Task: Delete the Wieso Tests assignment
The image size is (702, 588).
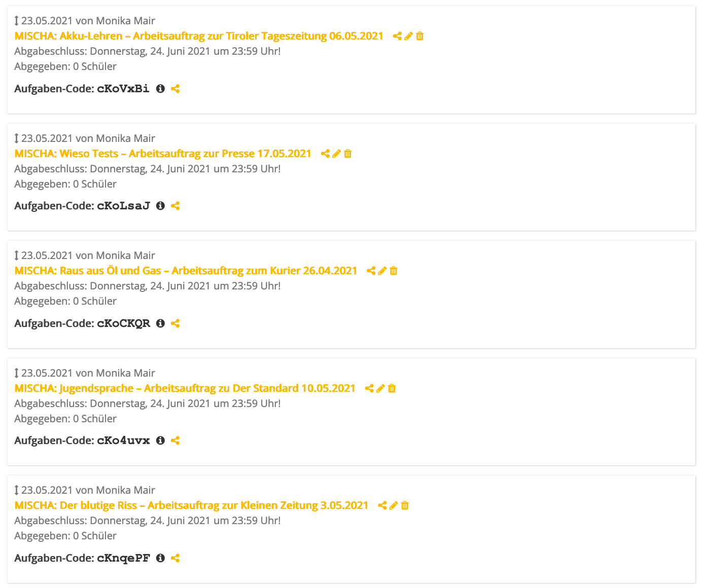Action: pos(348,154)
